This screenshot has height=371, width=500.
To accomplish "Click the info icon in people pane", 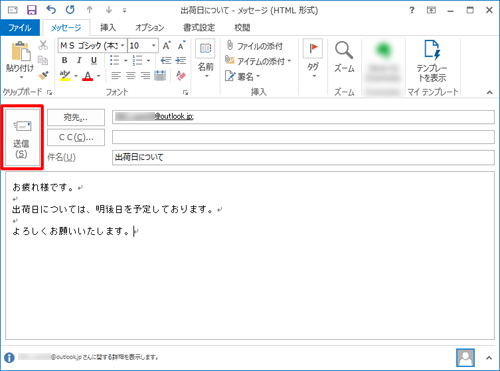I will pos(9,358).
